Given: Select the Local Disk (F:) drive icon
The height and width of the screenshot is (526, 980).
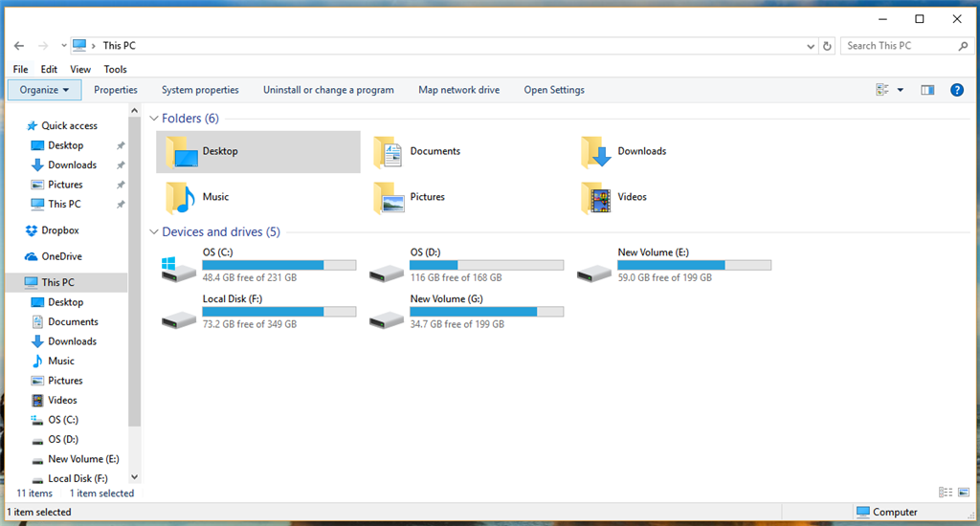Looking at the screenshot, I should (178, 319).
